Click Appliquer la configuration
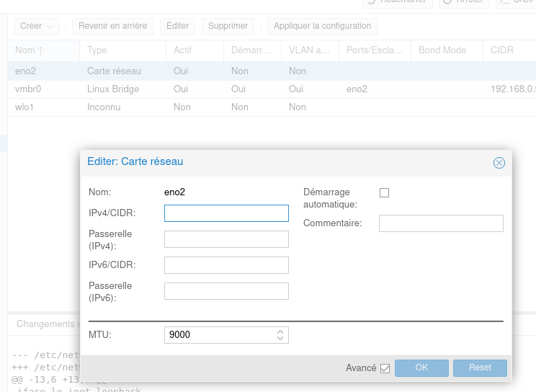The image size is (536, 392). click(322, 26)
